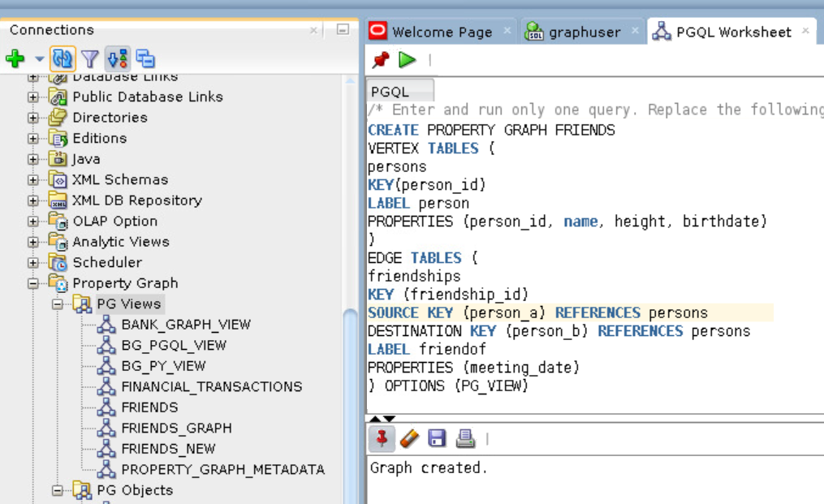Click the 'Graph created.' output text

point(429,467)
